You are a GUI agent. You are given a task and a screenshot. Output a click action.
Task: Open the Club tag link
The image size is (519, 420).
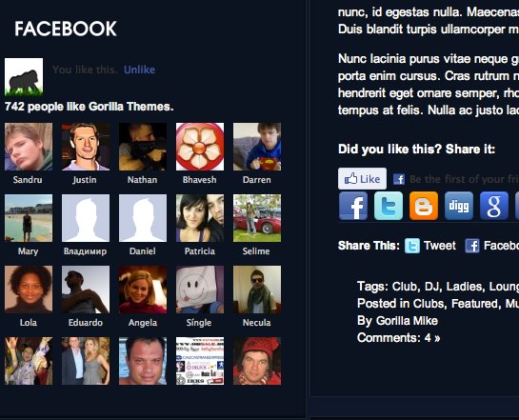point(404,287)
